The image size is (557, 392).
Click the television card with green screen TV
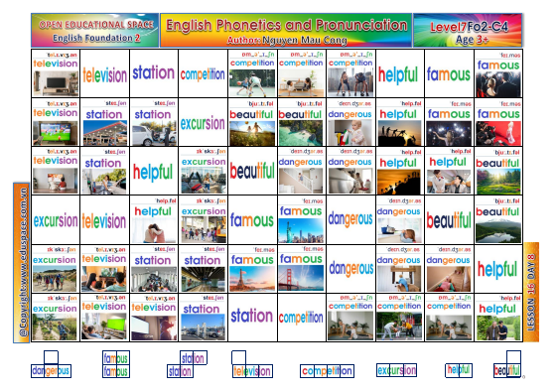[105, 318]
